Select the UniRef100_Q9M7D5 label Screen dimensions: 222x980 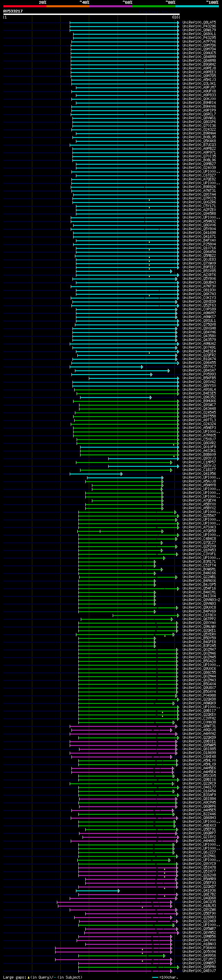[x=199, y=76]
